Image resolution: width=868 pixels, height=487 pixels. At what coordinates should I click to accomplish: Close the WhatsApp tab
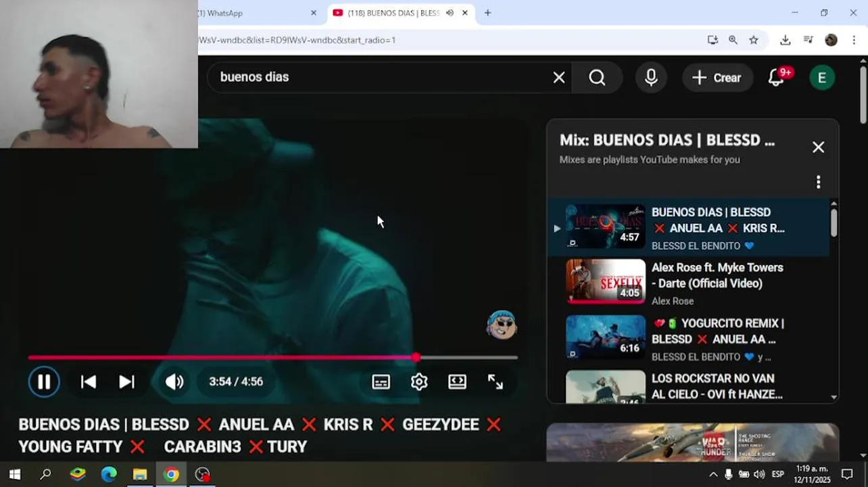pyautogui.click(x=314, y=13)
